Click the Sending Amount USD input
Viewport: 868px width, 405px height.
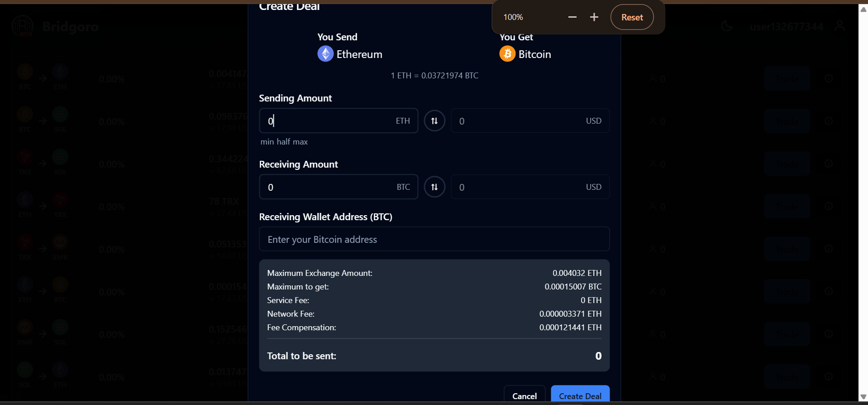[x=530, y=121]
